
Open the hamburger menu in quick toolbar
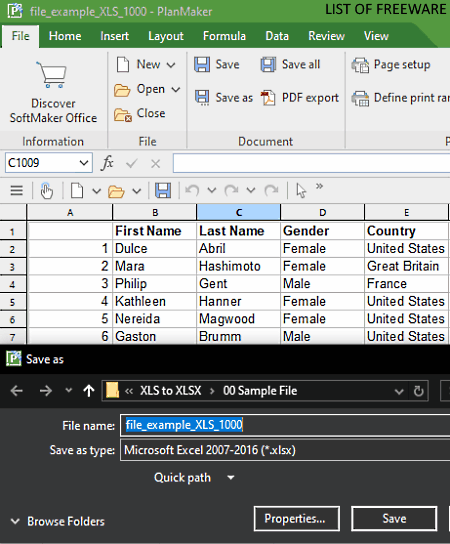pyautogui.click(x=17, y=190)
